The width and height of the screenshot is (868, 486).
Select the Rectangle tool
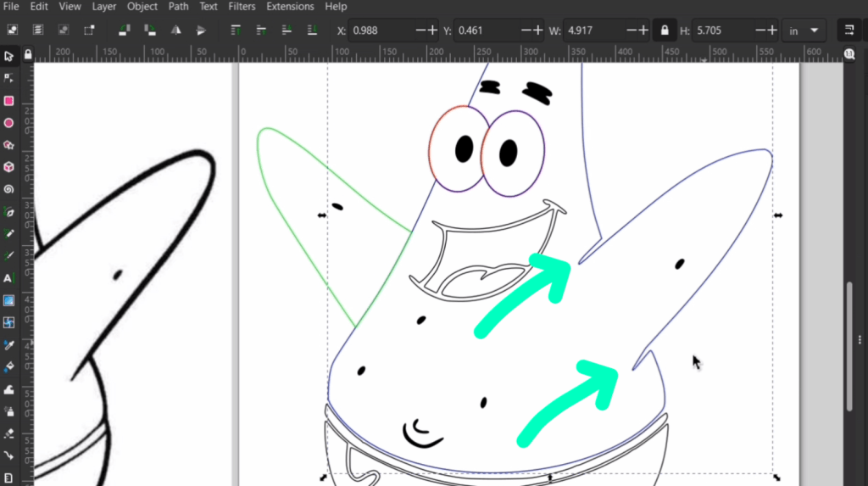tap(8, 100)
